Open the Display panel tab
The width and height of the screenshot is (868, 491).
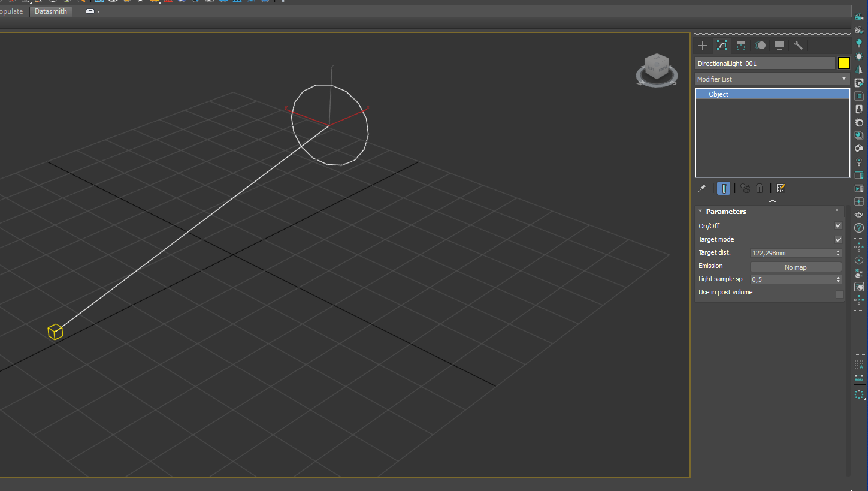coord(779,46)
